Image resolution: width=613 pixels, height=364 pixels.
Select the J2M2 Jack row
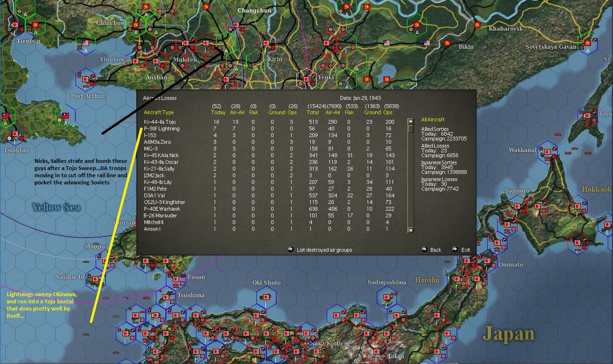pyautogui.click(x=270, y=176)
